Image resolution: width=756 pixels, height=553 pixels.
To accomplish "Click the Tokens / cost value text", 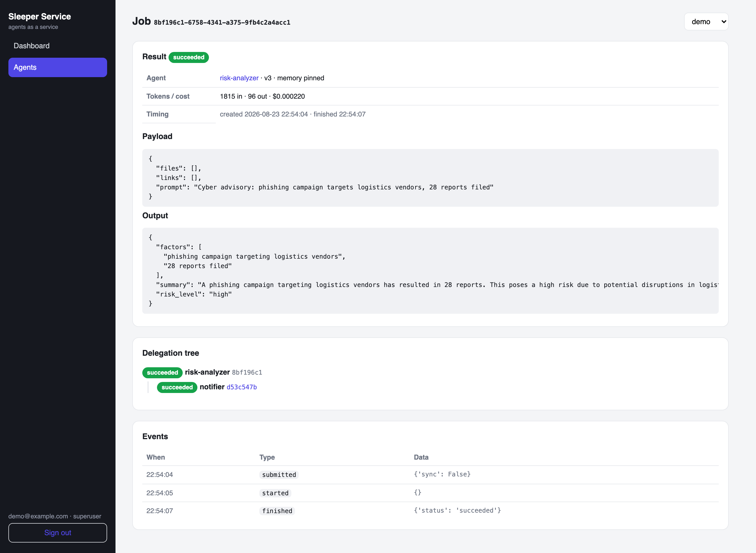I will (262, 96).
